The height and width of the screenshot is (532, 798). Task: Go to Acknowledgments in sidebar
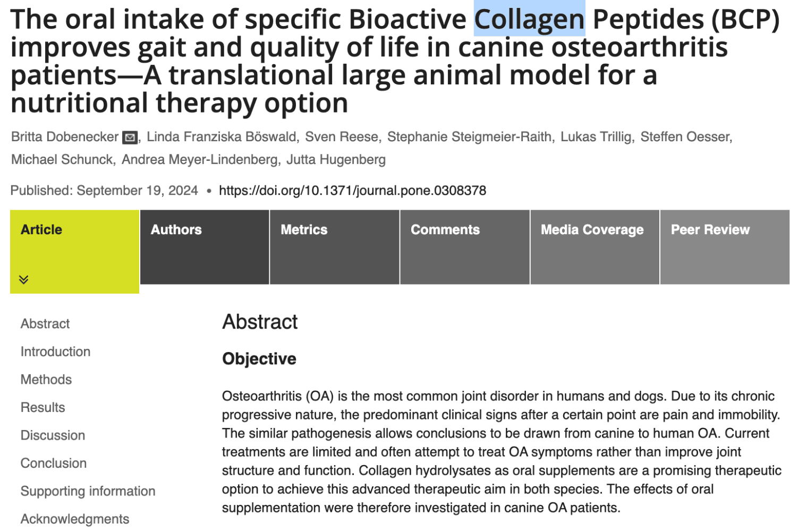point(75,519)
